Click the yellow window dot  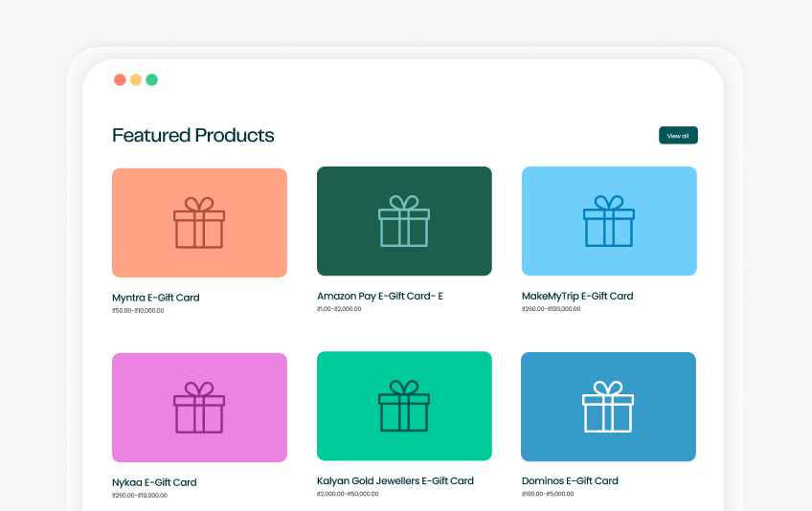[x=136, y=79]
